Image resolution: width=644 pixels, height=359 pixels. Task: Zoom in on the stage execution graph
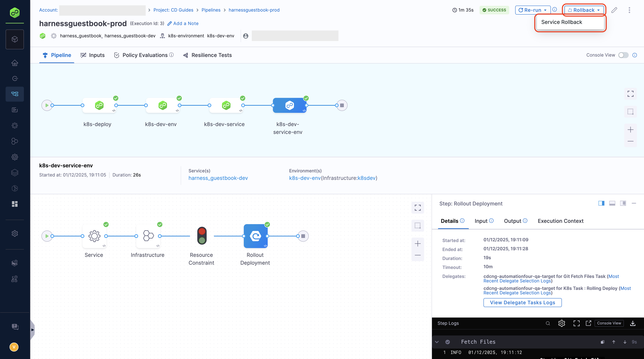point(418,244)
